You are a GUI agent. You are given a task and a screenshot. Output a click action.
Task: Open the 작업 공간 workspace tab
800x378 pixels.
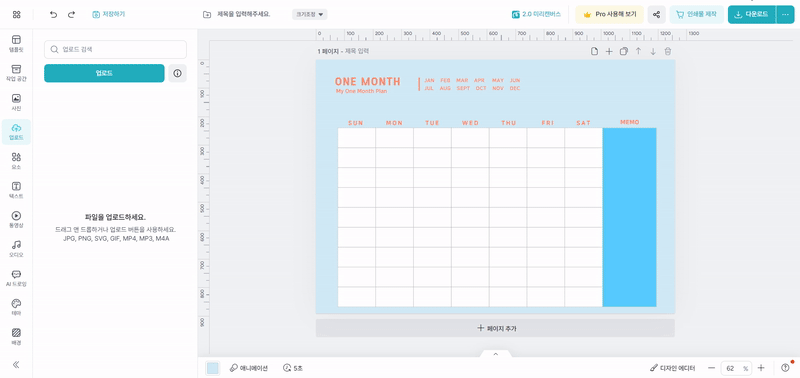coord(16,73)
